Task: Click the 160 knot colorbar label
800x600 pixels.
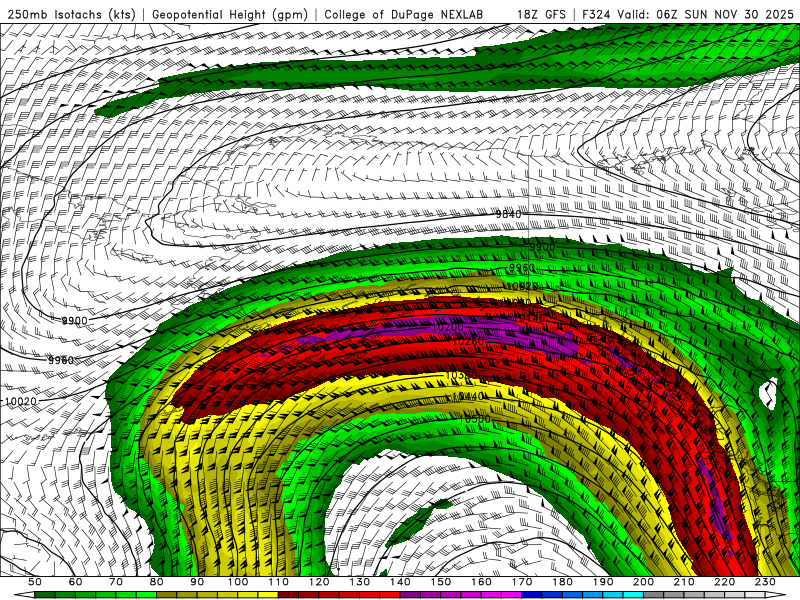Action: pyautogui.click(x=482, y=582)
